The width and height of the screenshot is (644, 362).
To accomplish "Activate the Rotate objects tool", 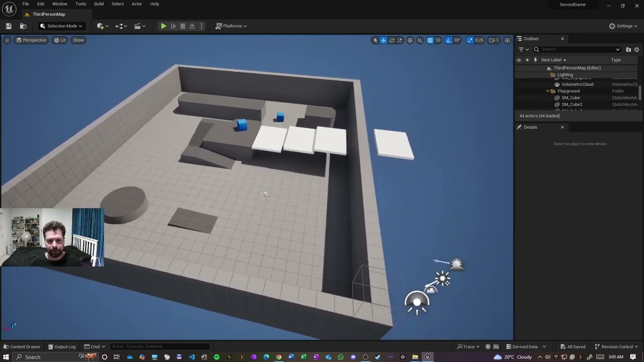I will (392, 40).
